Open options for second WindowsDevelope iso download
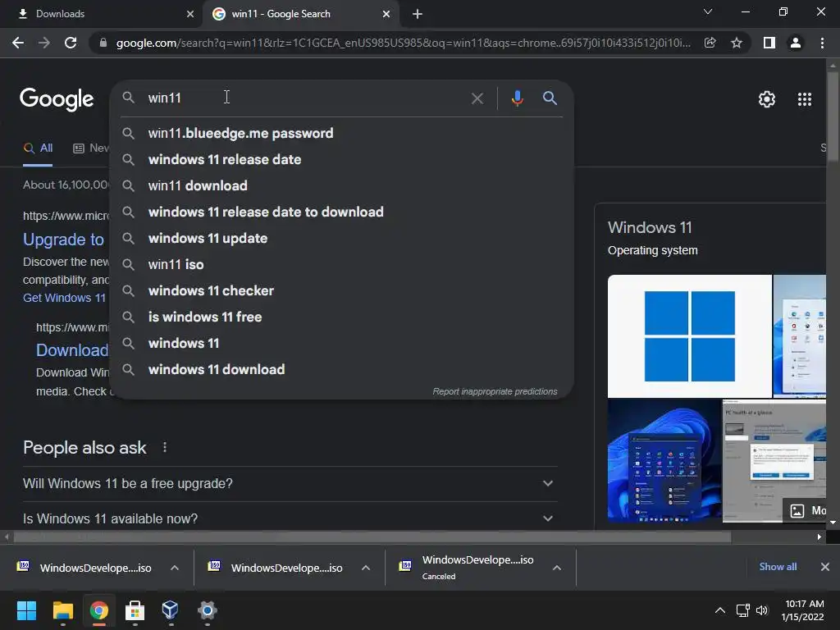Screen dimensions: 840x630 366,568
